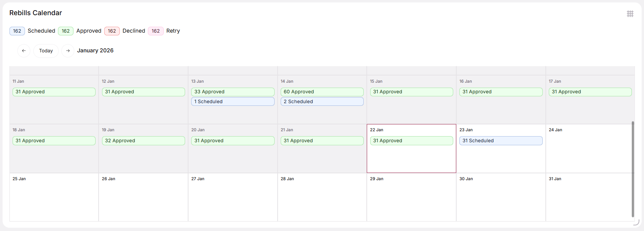This screenshot has height=231, width=644.
Task: Click the 162 Approved count badge
Action: click(x=66, y=31)
